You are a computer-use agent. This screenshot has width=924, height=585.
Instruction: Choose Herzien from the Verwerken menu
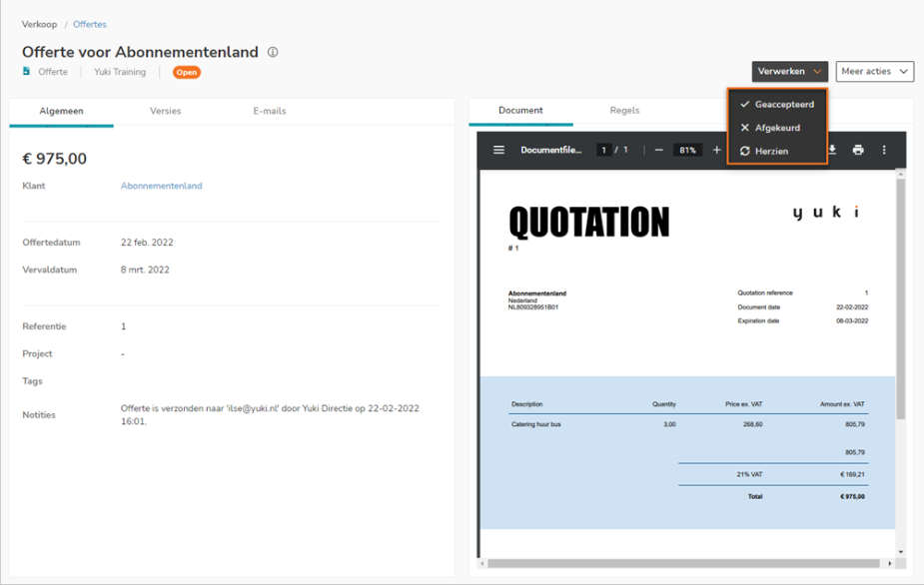tap(778, 152)
